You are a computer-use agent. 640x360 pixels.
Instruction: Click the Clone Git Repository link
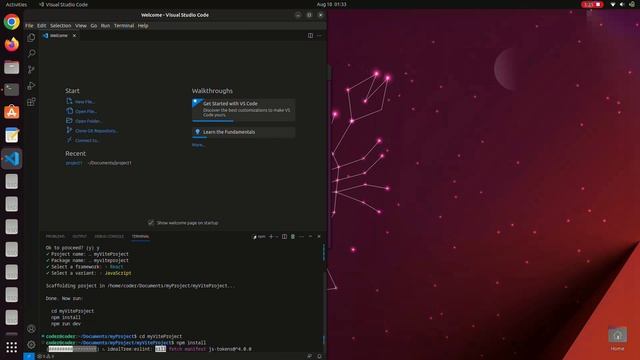(97, 131)
